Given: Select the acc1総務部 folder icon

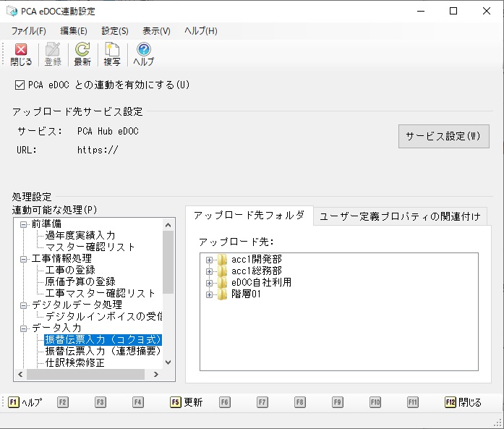Looking at the screenshot, I should [x=222, y=271].
